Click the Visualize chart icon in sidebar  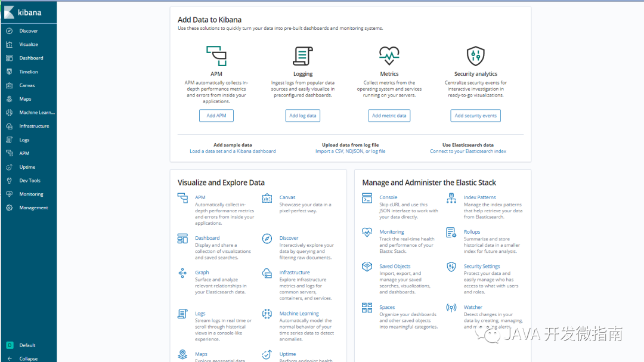pos(10,44)
